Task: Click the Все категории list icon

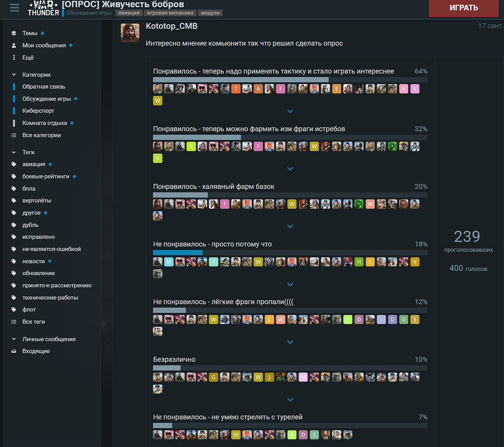Action: [x=14, y=135]
